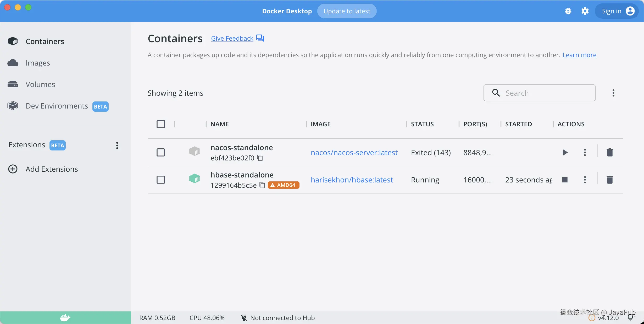Open the settings gear icon
The width and height of the screenshot is (644, 324).
tap(585, 11)
